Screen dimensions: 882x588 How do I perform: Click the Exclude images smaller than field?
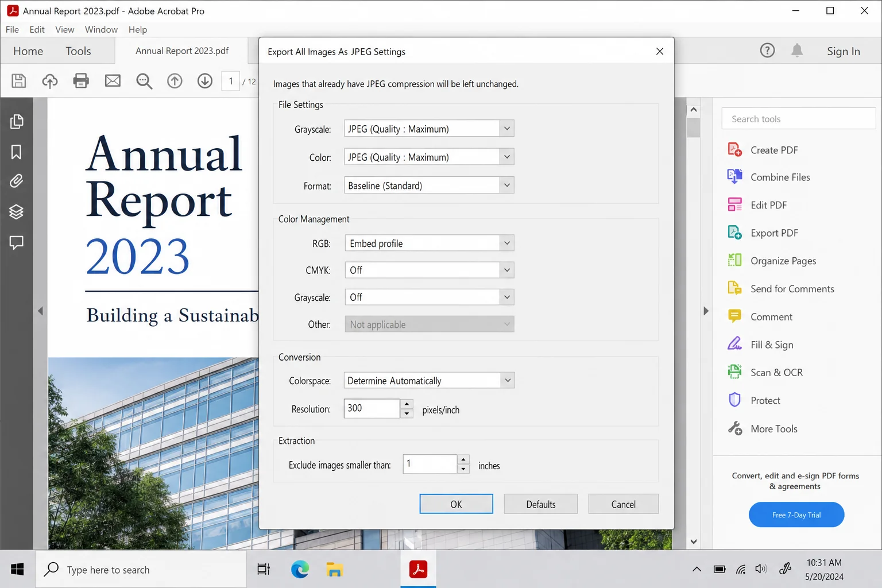click(x=430, y=464)
